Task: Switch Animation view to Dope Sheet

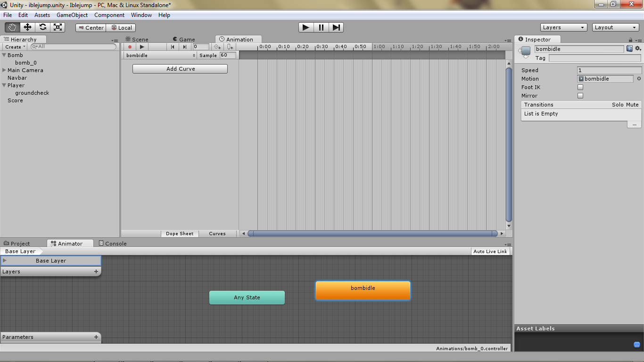Action: (x=180, y=233)
